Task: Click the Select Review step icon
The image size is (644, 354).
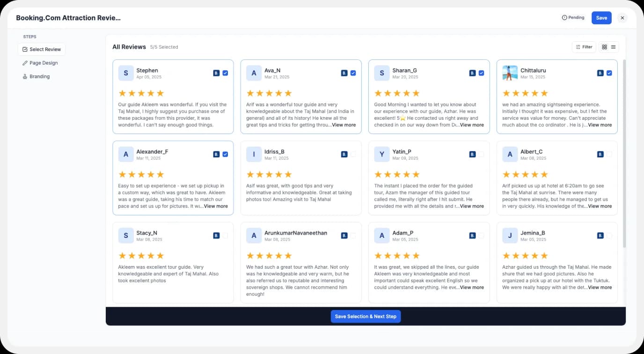Action: [25, 49]
